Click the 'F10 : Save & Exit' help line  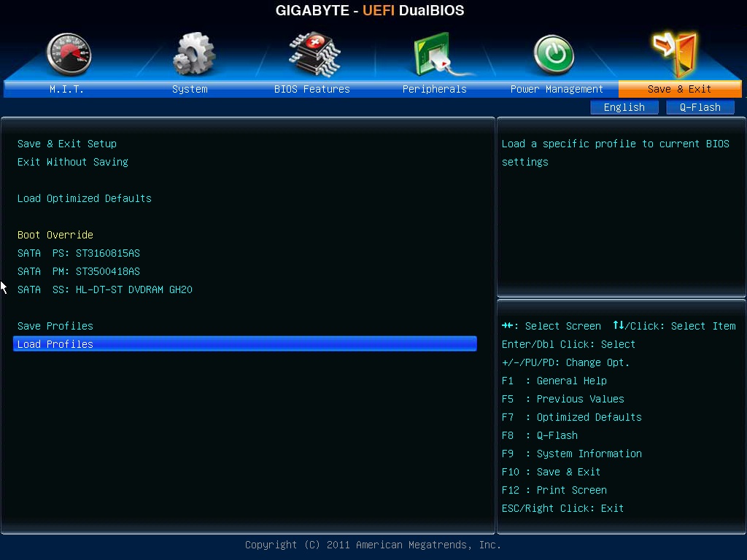(x=551, y=472)
